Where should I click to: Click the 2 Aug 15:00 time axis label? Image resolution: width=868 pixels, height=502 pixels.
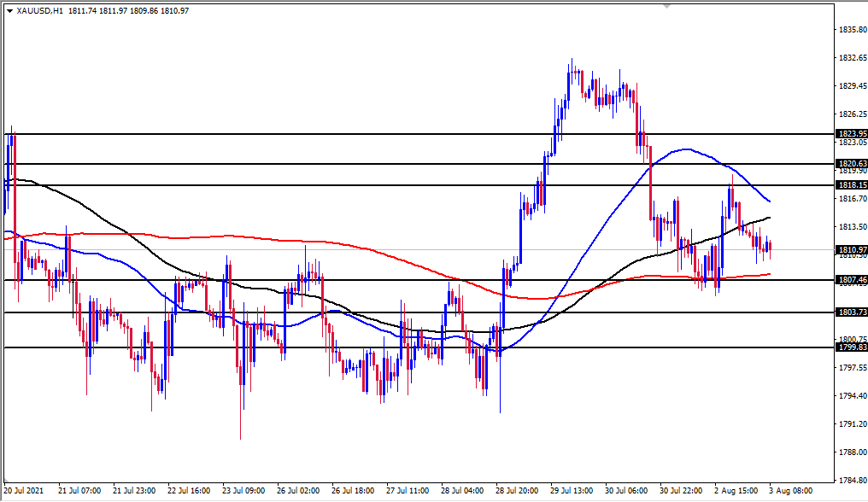click(736, 490)
